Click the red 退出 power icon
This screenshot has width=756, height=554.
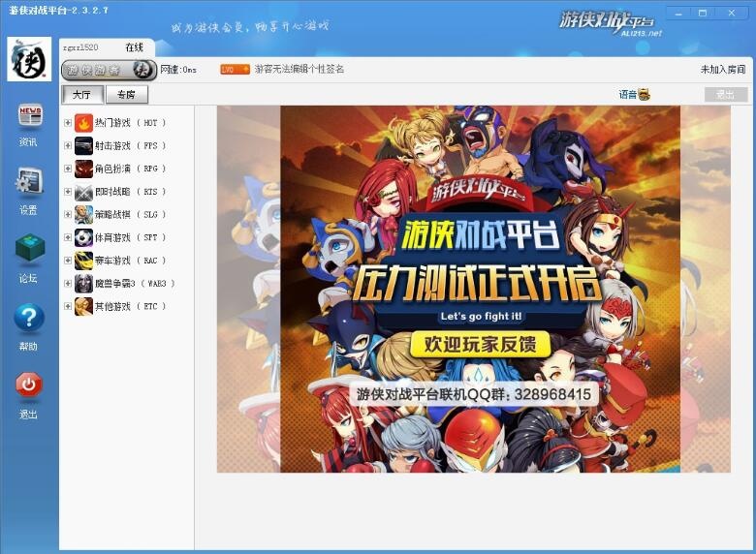pos(29,385)
